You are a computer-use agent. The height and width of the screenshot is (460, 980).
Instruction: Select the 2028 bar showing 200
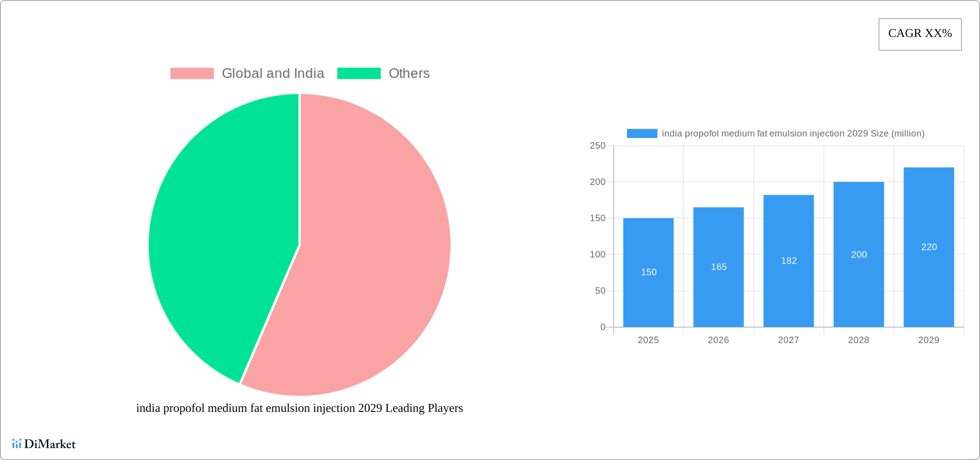(858, 255)
